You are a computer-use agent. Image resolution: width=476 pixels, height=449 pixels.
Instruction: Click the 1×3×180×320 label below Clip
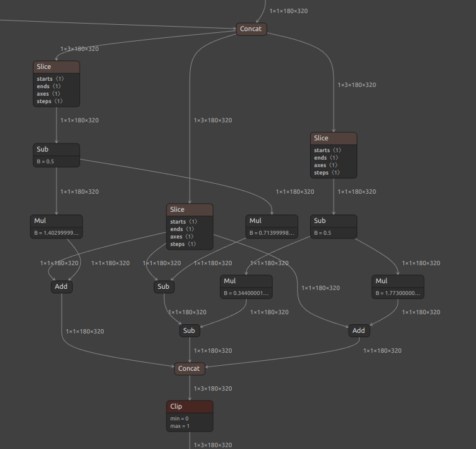point(213,445)
